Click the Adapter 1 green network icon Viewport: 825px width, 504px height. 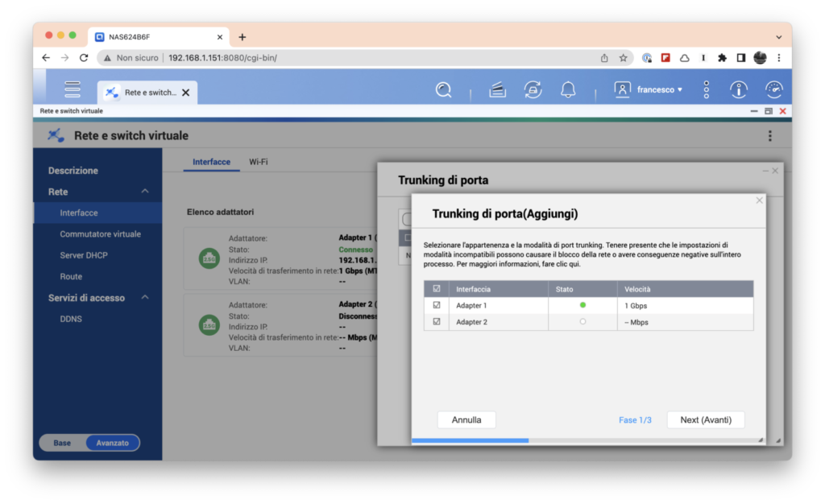click(209, 258)
